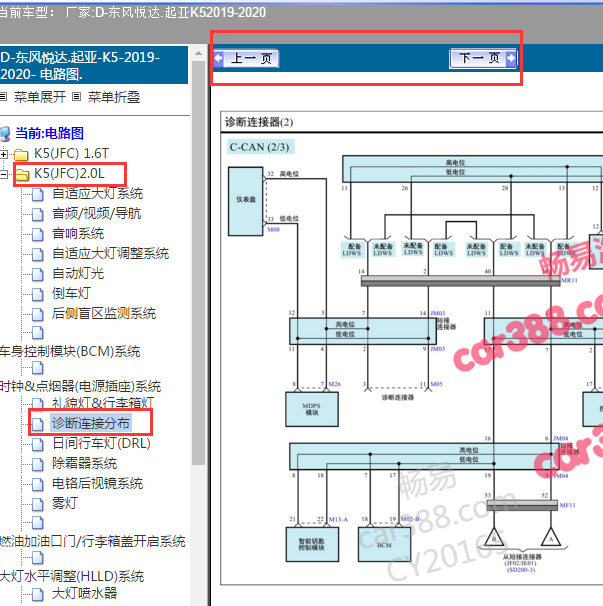603x606 pixels.
Task: Open 礼貌灯&行李箱灯 document
Action: coord(103,403)
